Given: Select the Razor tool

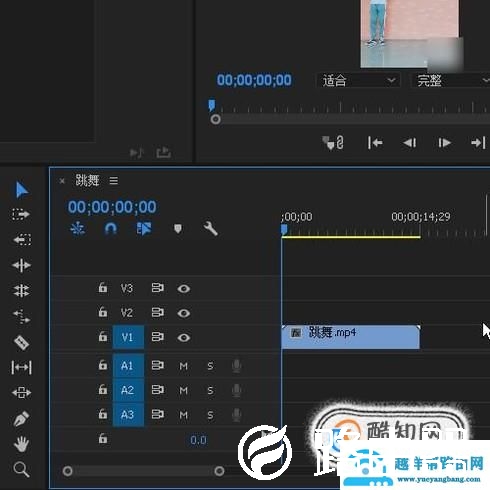Looking at the screenshot, I should point(21,343).
